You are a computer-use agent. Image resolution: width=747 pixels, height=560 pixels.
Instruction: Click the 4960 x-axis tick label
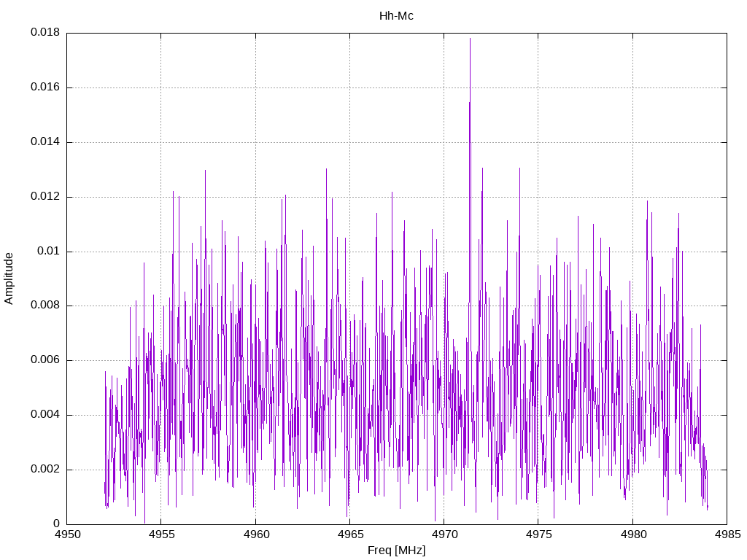click(256, 534)
